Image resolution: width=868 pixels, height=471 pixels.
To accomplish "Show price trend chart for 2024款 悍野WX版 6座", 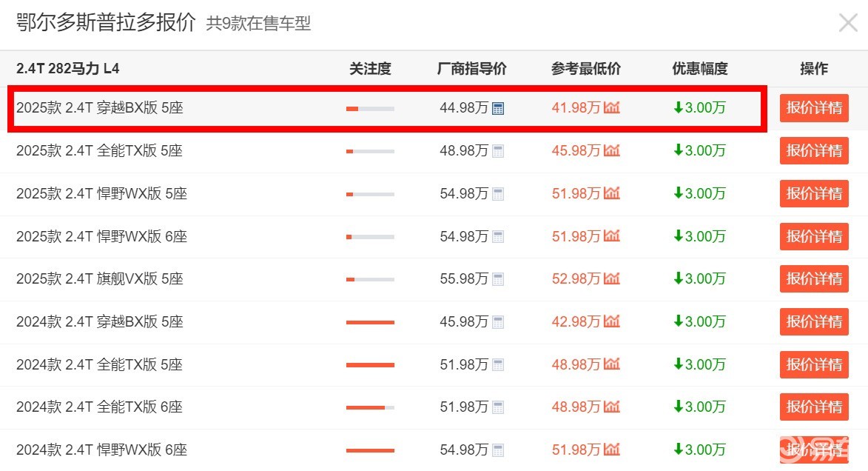I will click(x=612, y=449).
